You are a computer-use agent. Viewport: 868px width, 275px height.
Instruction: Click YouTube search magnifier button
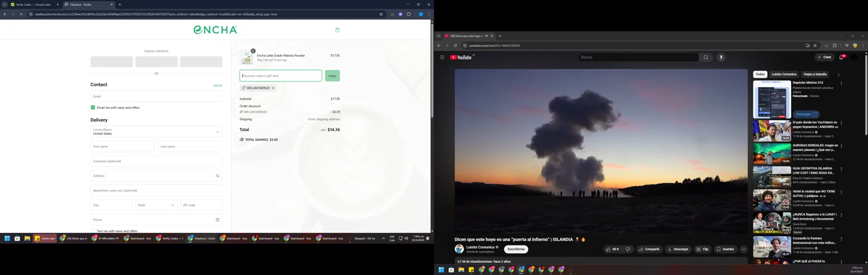point(706,57)
